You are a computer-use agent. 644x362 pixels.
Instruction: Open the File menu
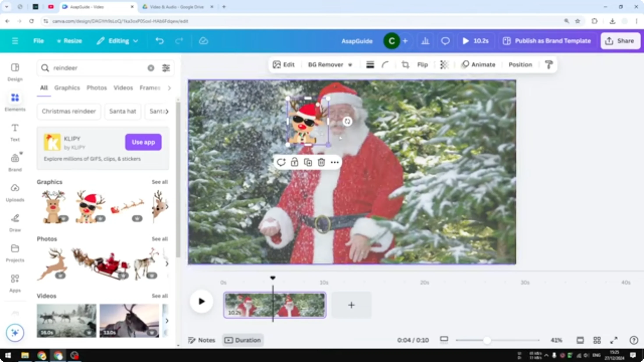[39, 41]
